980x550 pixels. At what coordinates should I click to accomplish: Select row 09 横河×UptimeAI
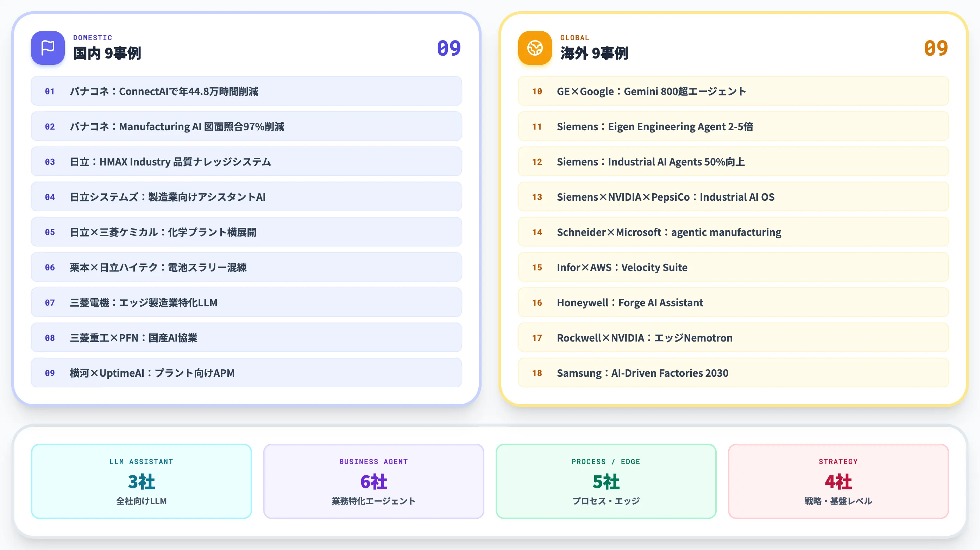pos(246,373)
